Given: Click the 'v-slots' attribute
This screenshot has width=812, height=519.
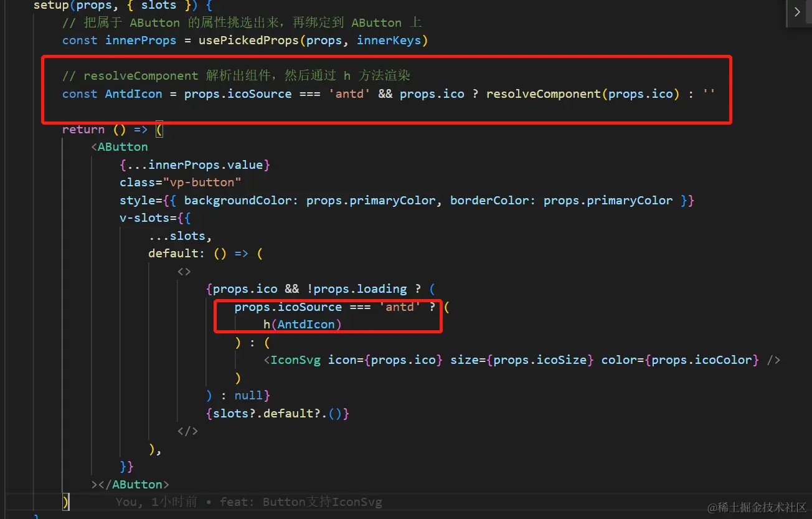Looking at the screenshot, I should click(144, 219).
